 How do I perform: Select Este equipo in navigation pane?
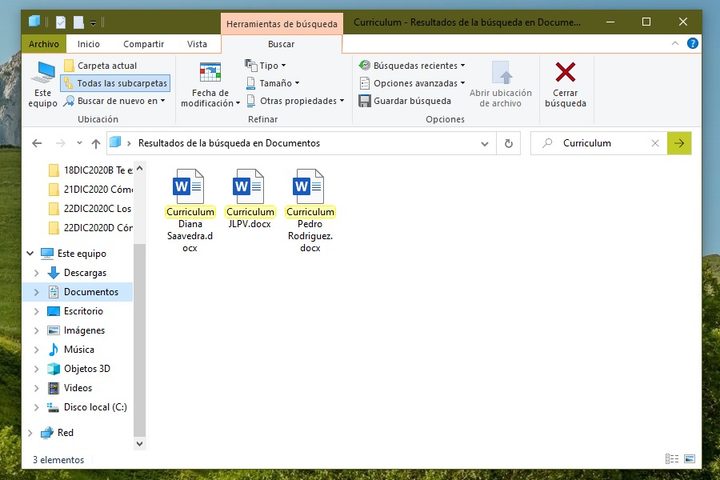point(73,254)
